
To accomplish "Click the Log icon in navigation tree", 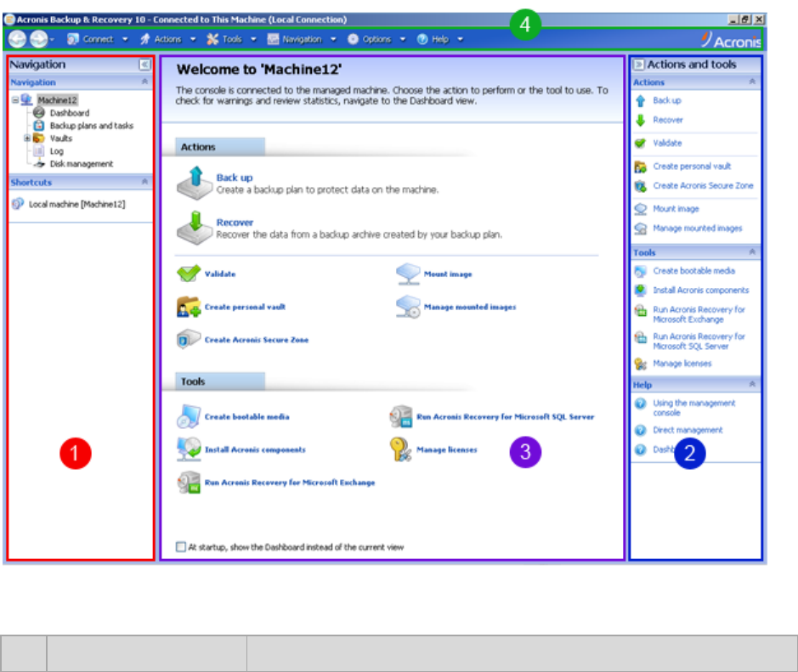I will [39, 151].
